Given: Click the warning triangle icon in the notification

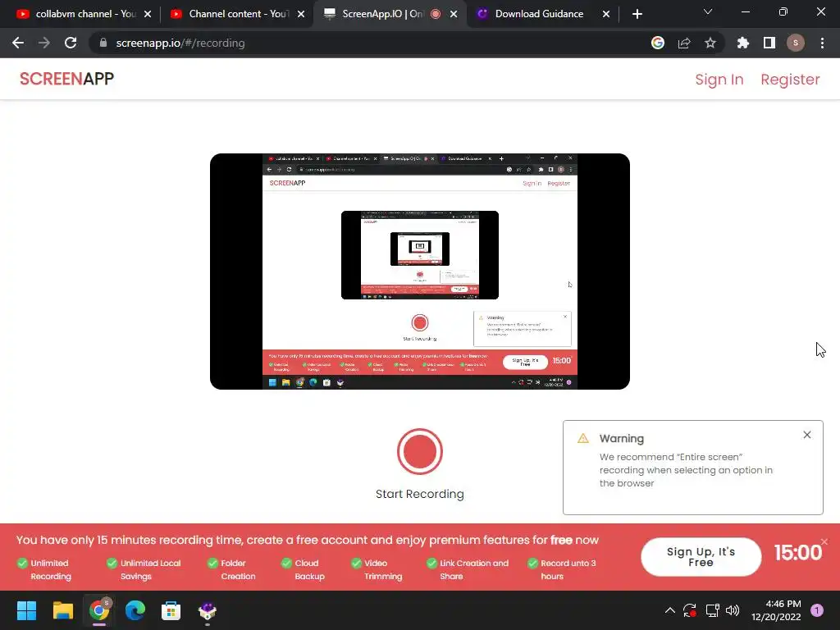Looking at the screenshot, I should (x=583, y=438).
